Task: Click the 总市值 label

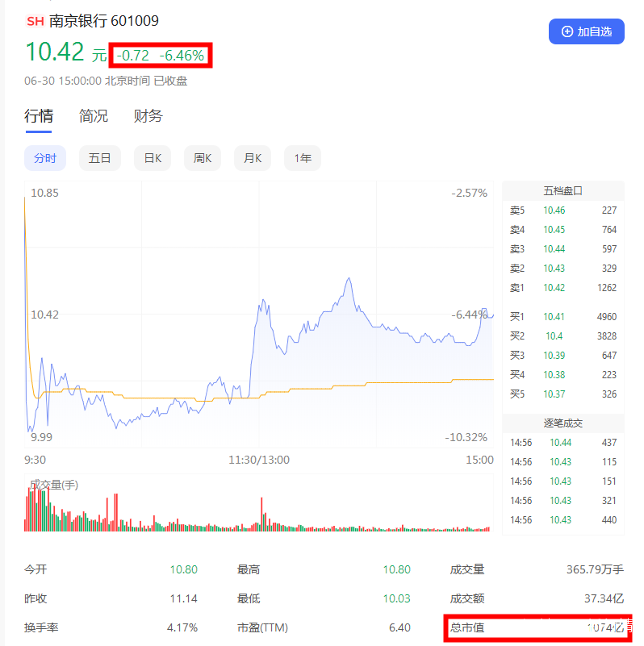Action: (467, 628)
